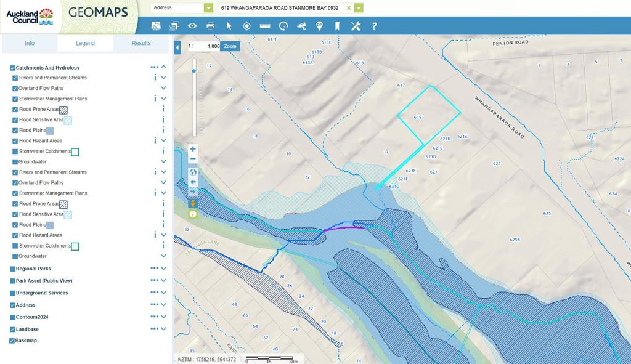Uncheck the Overland Flow Paths layer

click(x=15, y=88)
